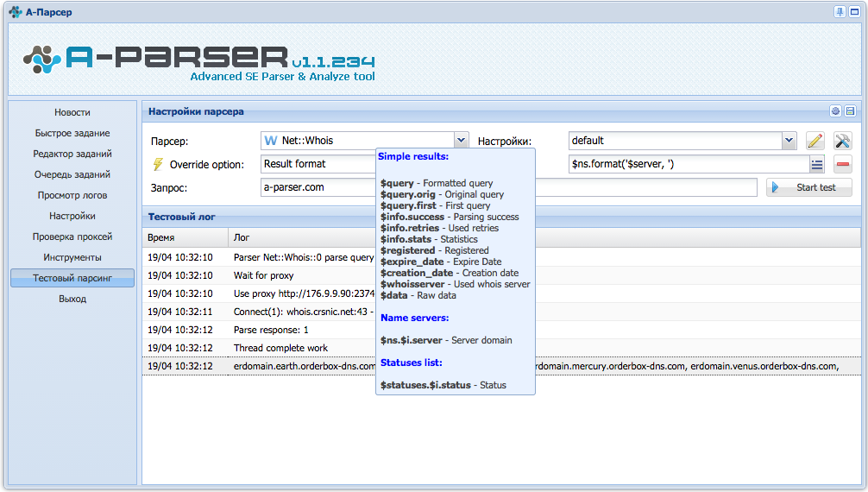Click the Время column header
The image size is (868, 492).
(185, 237)
